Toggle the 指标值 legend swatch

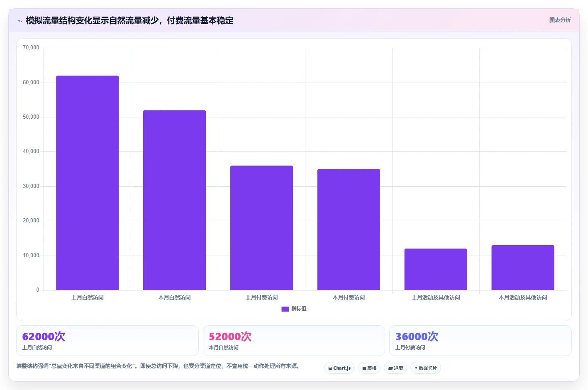coord(285,309)
